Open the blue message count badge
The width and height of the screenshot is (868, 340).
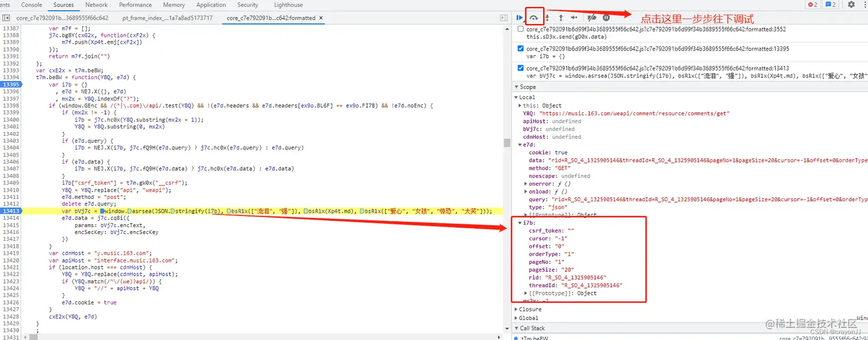click(831, 5)
